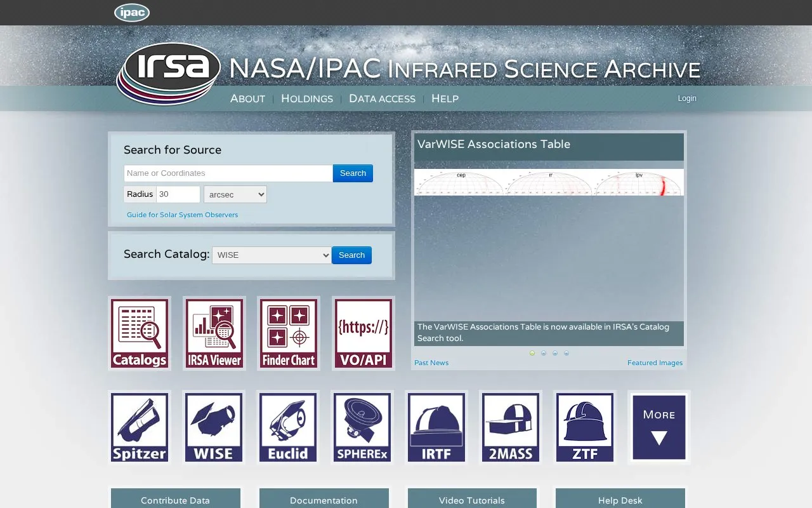Click the ipac logo in top bar
This screenshot has width=812, height=508.
click(x=132, y=13)
